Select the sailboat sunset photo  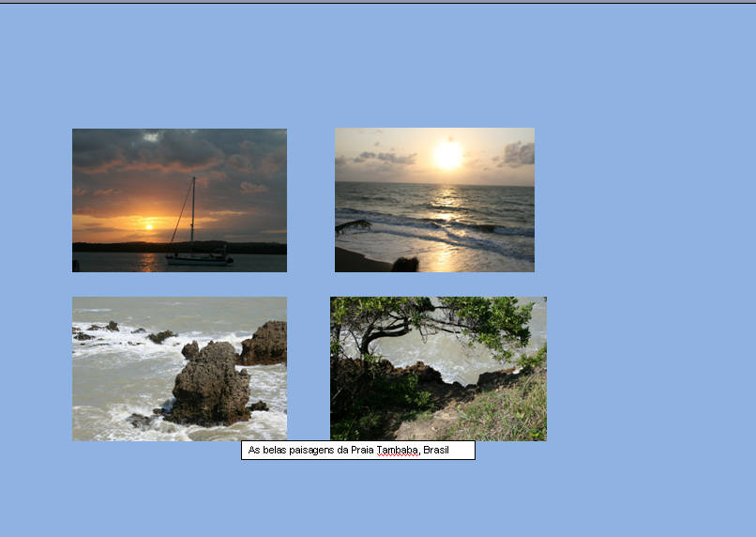click(179, 200)
